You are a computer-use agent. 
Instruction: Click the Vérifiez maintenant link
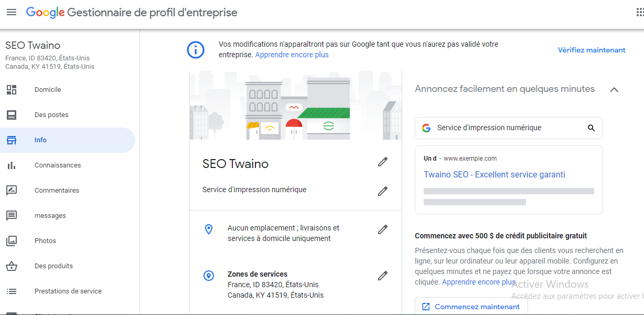[592, 50]
